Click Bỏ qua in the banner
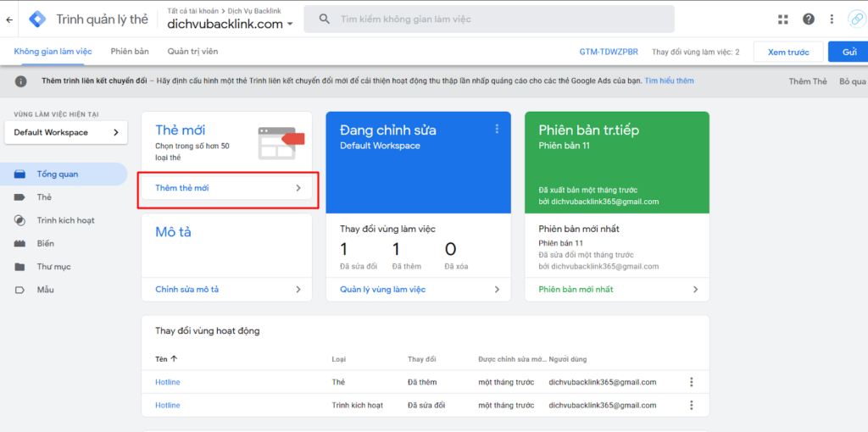 tap(853, 81)
